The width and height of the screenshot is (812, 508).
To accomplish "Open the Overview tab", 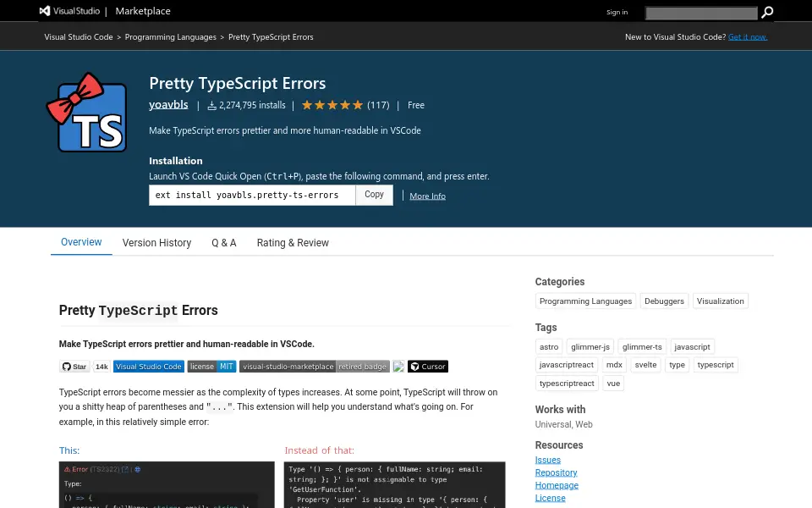I will [x=81, y=242].
